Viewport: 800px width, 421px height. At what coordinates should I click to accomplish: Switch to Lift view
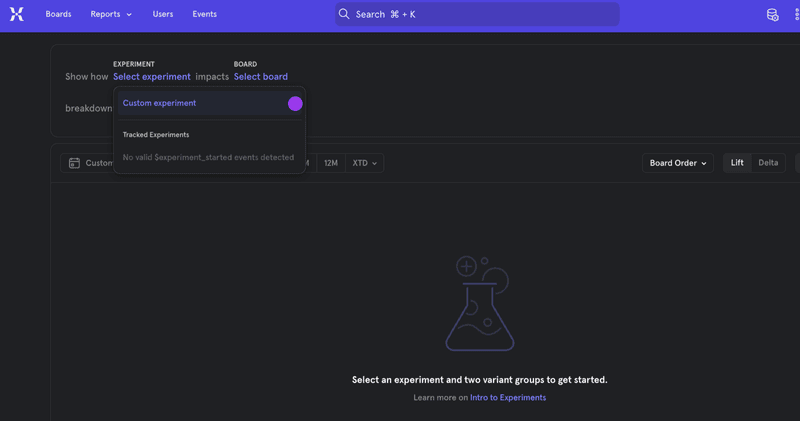pyautogui.click(x=737, y=163)
